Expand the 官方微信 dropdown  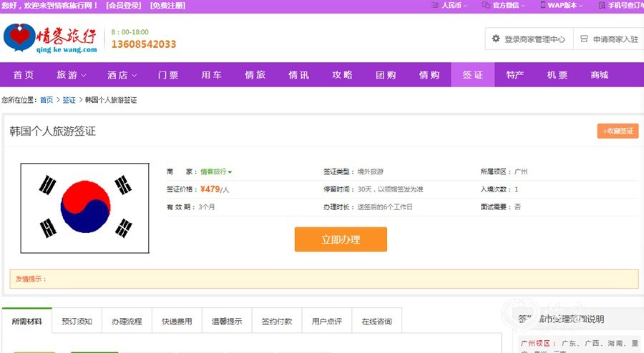pyautogui.click(x=509, y=5)
